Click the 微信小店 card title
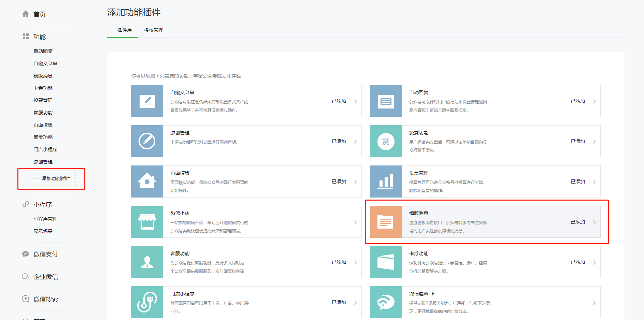 [x=180, y=213]
